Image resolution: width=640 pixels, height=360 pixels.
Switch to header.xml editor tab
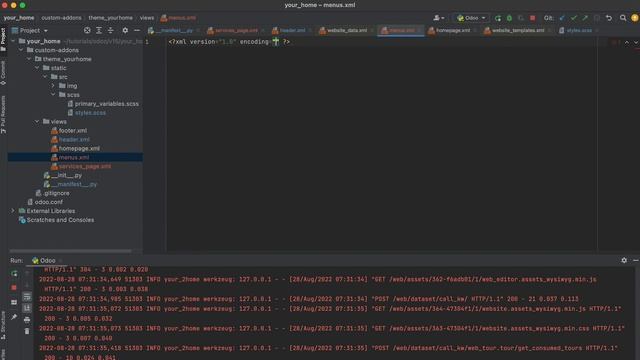pos(291,31)
